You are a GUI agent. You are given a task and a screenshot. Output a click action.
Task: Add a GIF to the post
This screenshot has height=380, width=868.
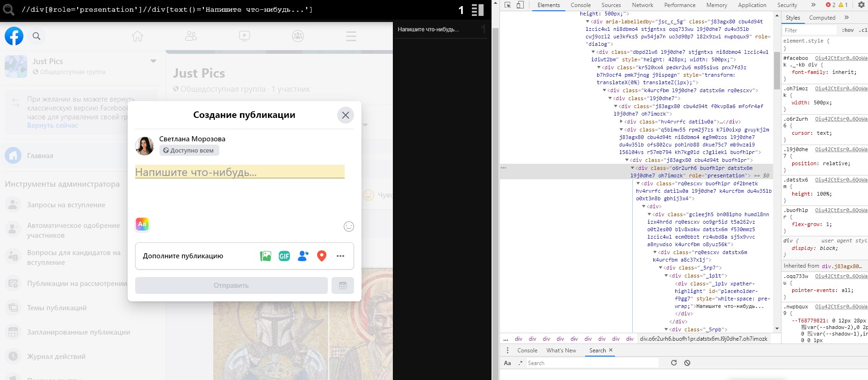(284, 256)
